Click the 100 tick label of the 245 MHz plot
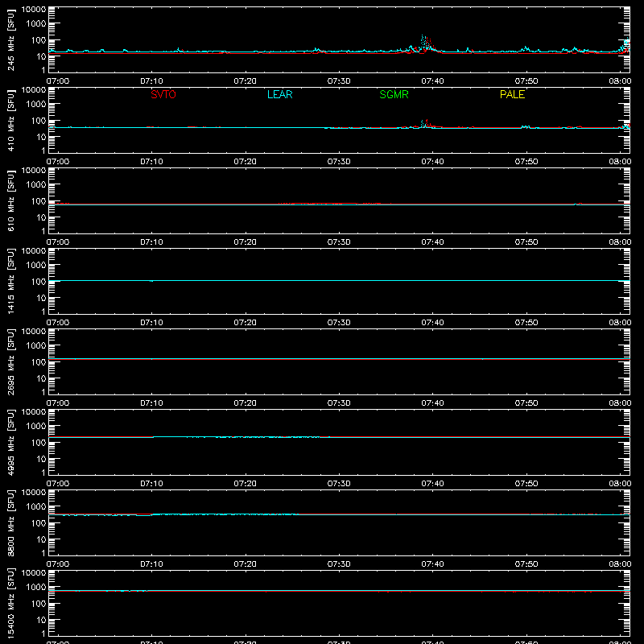This screenshot has width=644, height=644. (x=39, y=40)
